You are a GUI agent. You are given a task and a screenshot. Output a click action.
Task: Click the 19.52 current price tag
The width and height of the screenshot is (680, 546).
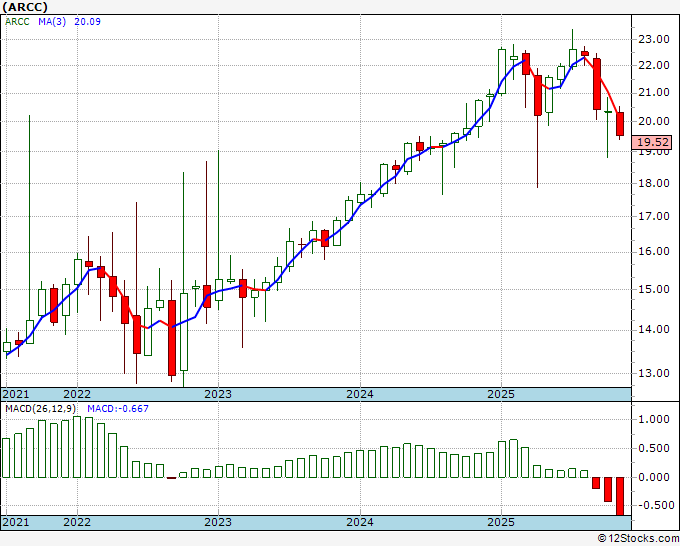click(653, 142)
